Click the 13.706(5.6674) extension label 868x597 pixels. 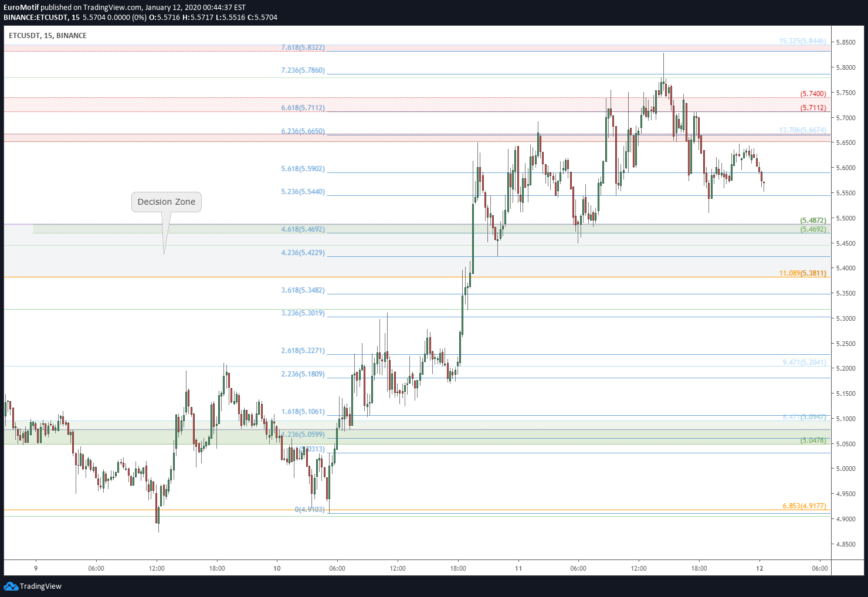point(803,130)
